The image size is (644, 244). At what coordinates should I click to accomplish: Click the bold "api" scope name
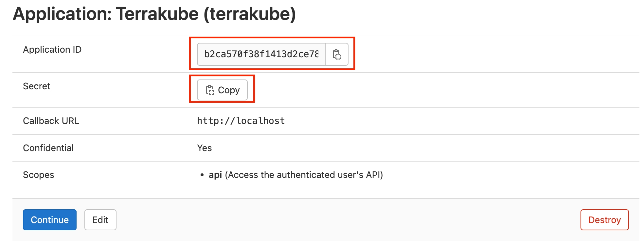(x=215, y=175)
